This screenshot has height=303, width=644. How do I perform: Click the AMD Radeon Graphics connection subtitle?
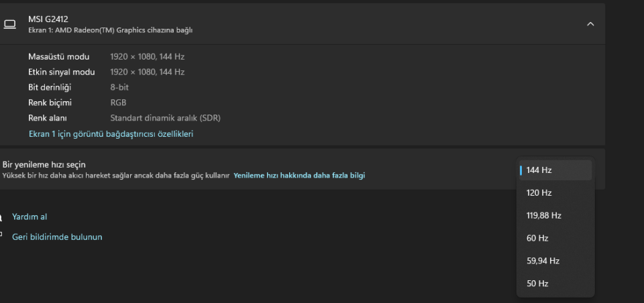click(111, 30)
